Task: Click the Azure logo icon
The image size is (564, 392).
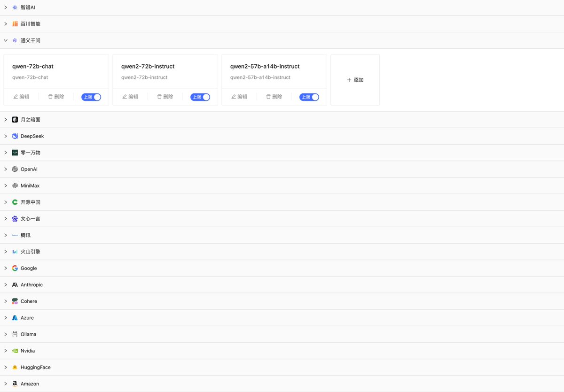Action: point(15,318)
